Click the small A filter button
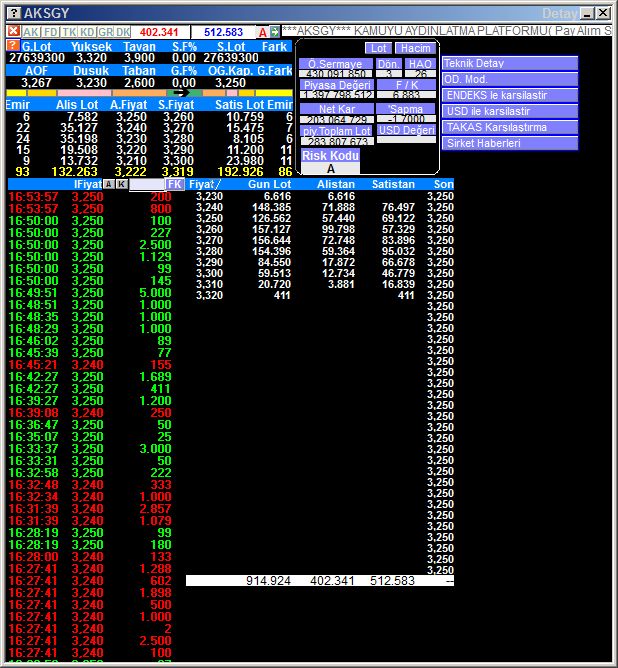The image size is (618, 668). [x=109, y=184]
